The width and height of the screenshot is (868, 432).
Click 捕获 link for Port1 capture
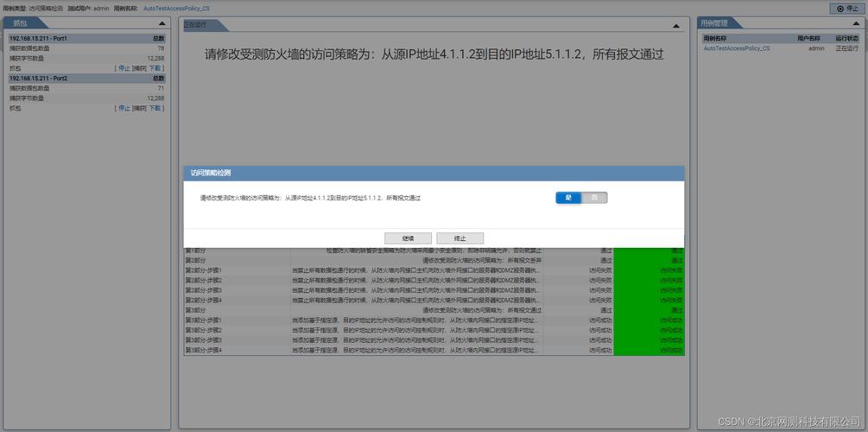click(x=139, y=68)
